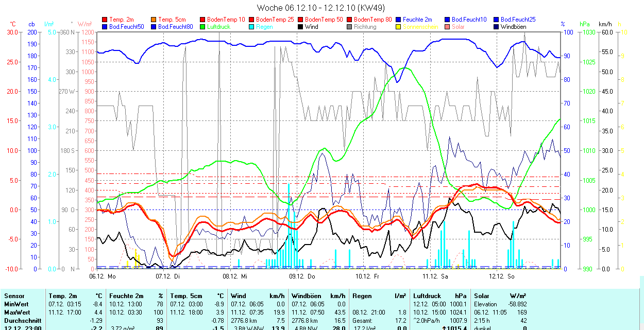Click the orange Temp. 5cm legend square
644x330 pixels.
pyautogui.click(x=154, y=20)
